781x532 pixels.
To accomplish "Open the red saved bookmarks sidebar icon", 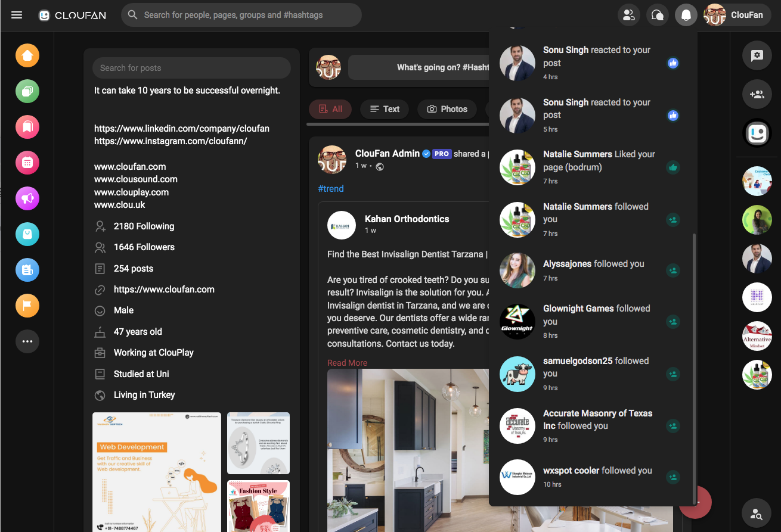I will (27, 127).
